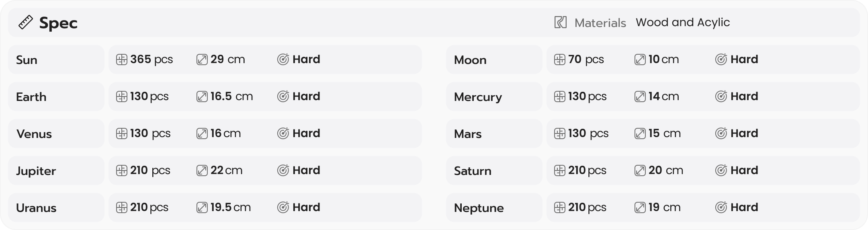Screen dimensions: 868x230
Task: Click the difficulty target icon for Venus
Action: coord(283,133)
